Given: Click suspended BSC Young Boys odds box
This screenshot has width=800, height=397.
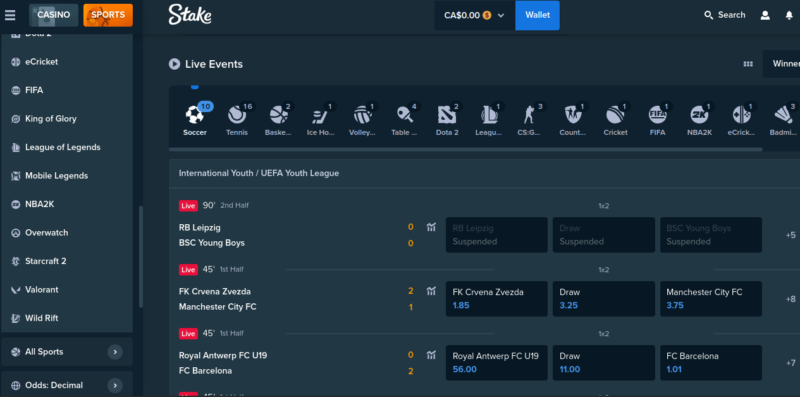Looking at the screenshot, I should point(711,235).
